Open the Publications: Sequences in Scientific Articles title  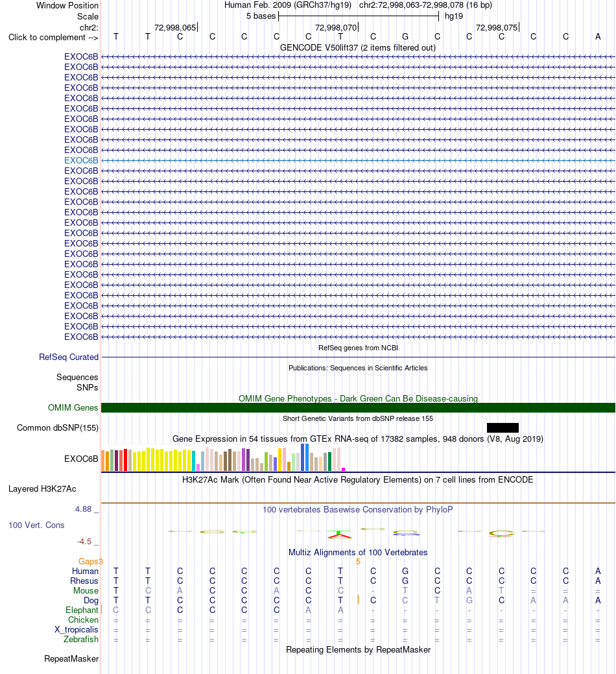[358, 368]
